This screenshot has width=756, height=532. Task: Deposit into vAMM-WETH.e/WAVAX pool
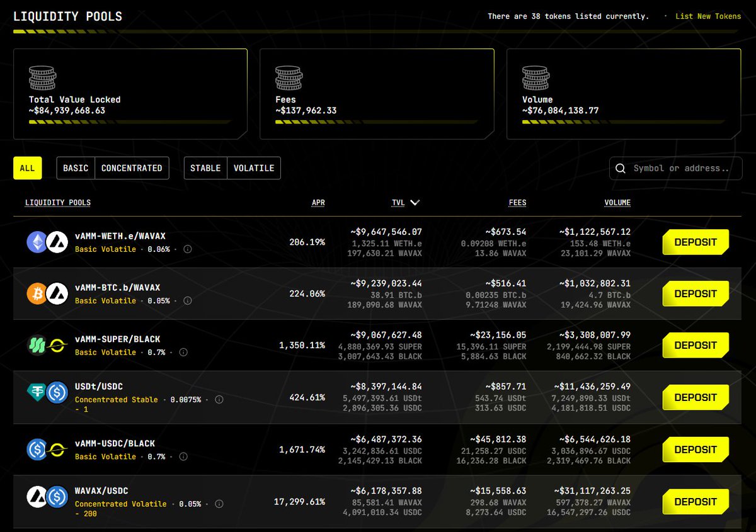696,242
